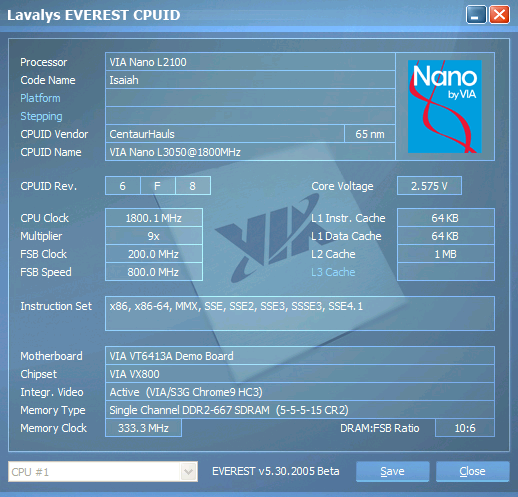Select the VIA Nano L2100 processor field
Image resolution: width=518 pixels, height=497 pixels.
pyautogui.click(x=250, y=62)
